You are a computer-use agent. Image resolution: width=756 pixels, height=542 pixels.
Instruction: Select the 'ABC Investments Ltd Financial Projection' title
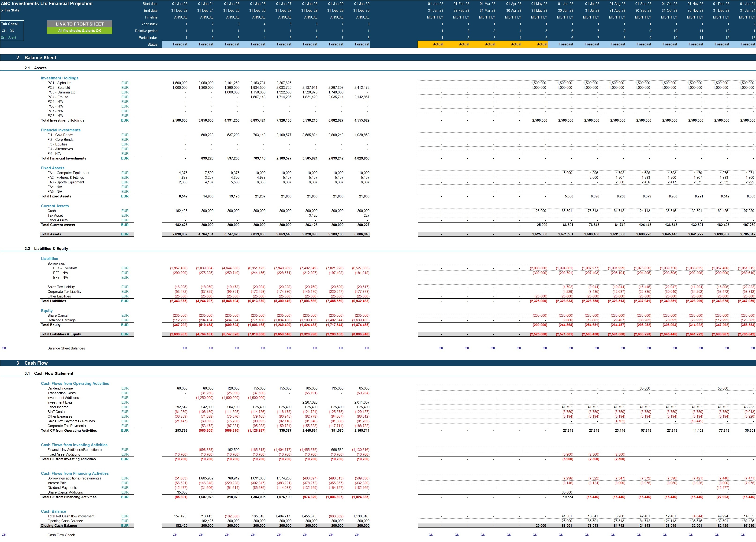47,4
